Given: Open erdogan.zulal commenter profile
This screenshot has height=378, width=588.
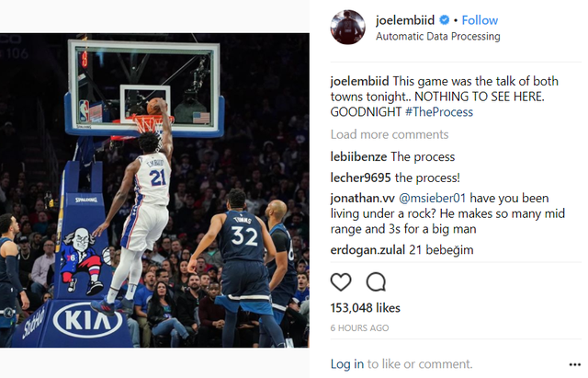Looking at the screenshot, I should tap(367, 250).
